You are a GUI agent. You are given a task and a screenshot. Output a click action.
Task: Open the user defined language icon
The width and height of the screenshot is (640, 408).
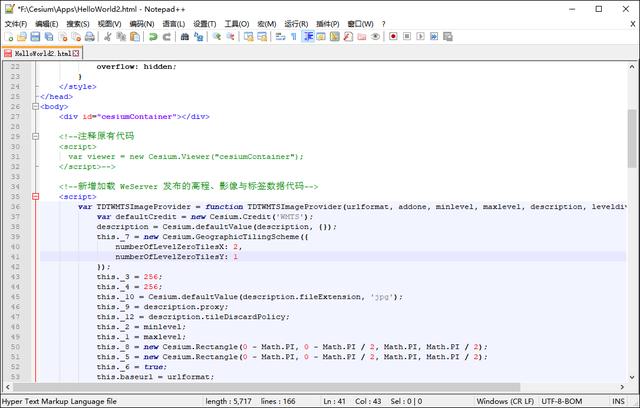pos(321,37)
